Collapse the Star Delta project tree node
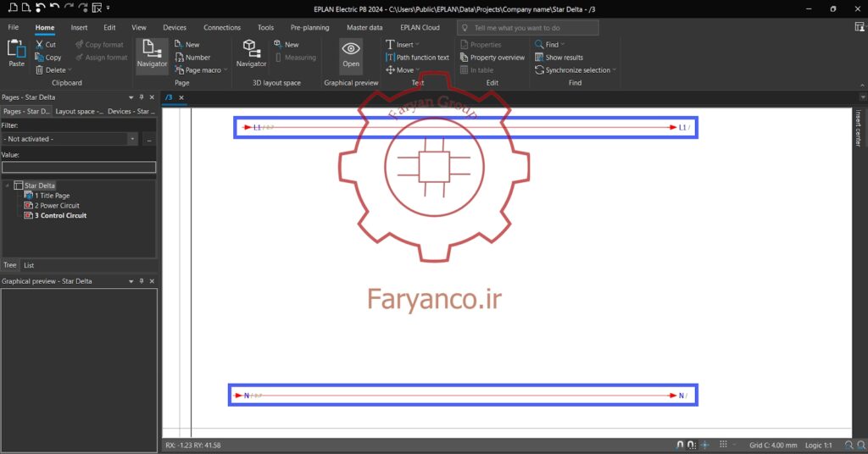868x454 pixels. (x=7, y=185)
